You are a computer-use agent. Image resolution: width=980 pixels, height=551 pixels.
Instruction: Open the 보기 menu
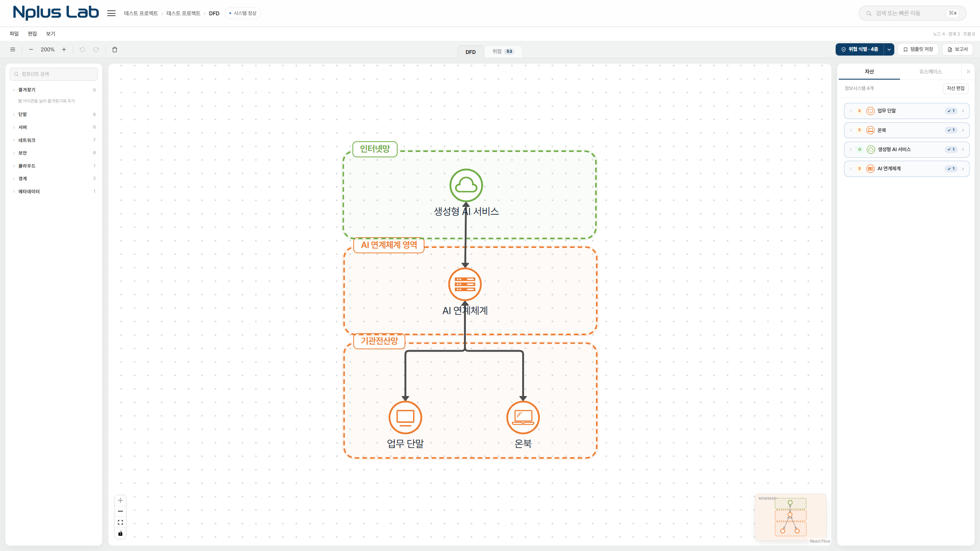51,34
